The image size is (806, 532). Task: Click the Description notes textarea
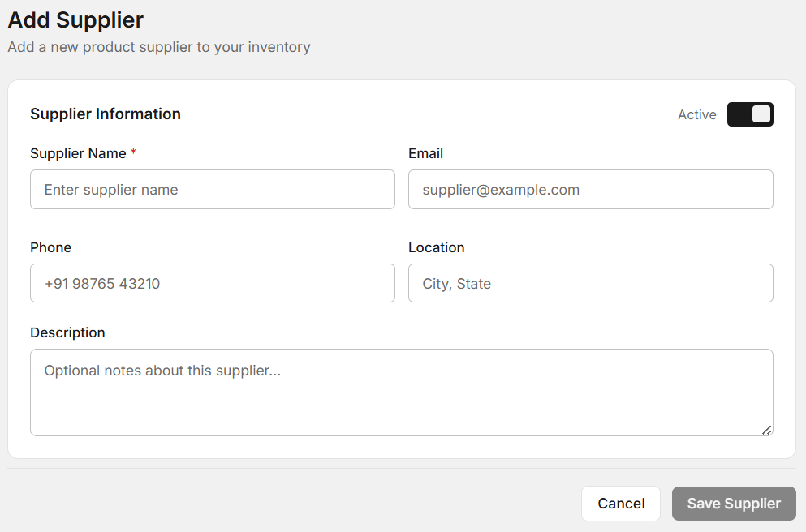(402, 392)
